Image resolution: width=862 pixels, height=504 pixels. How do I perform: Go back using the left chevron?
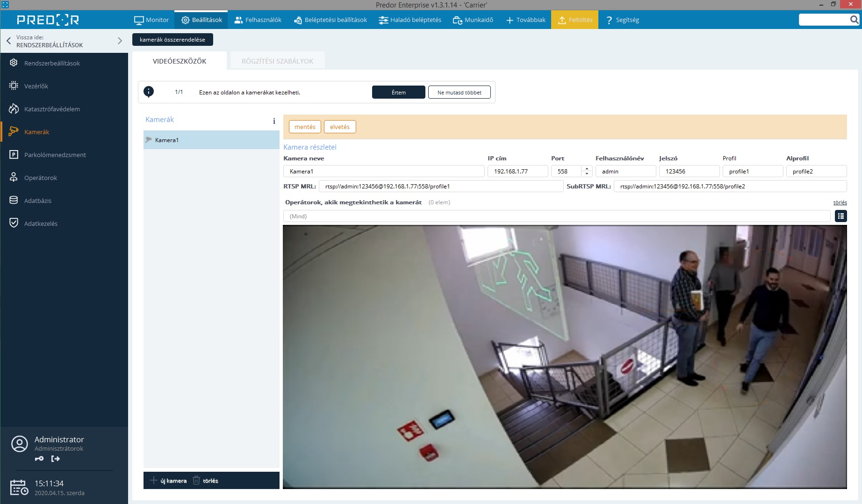click(x=8, y=41)
